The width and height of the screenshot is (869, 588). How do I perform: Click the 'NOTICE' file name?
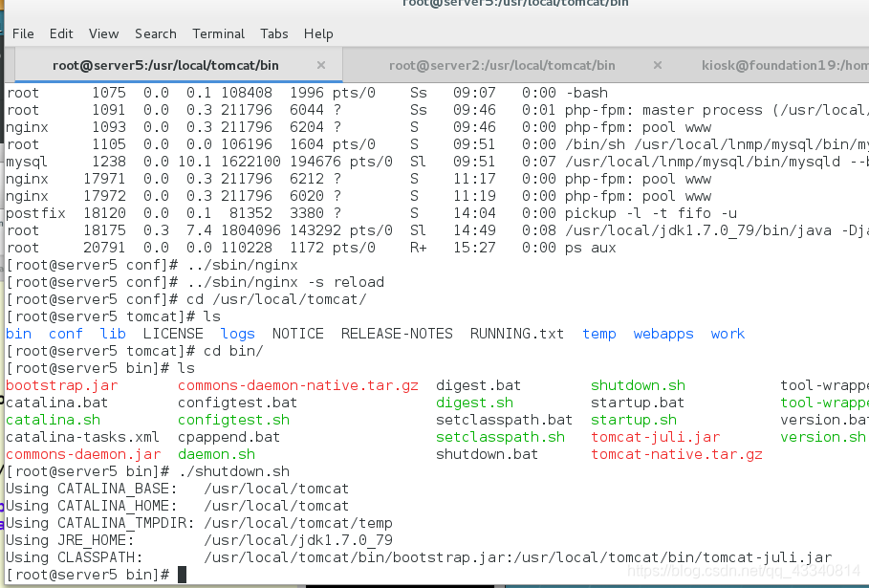click(x=297, y=334)
